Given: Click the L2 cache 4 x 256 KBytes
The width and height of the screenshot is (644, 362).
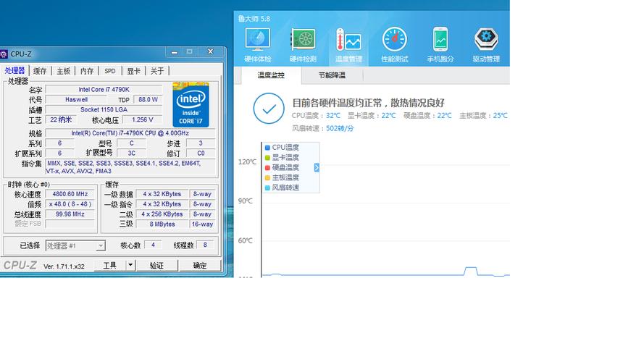Looking at the screenshot, I should click(x=162, y=214).
